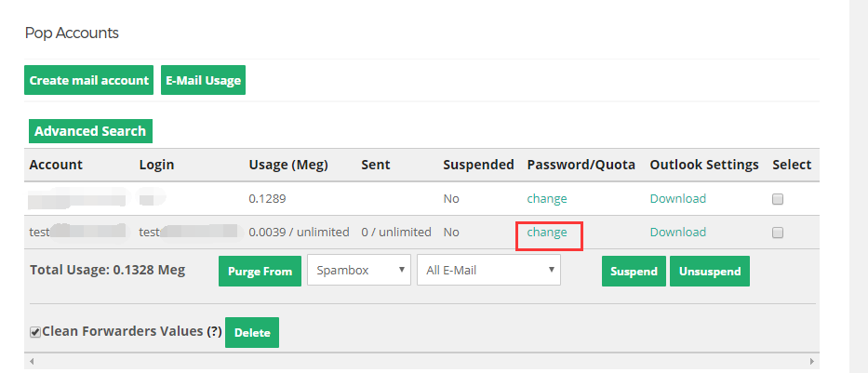Open Advanced Search
The width and height of the screenshot is (868, 373).
[x=90, y=131]
